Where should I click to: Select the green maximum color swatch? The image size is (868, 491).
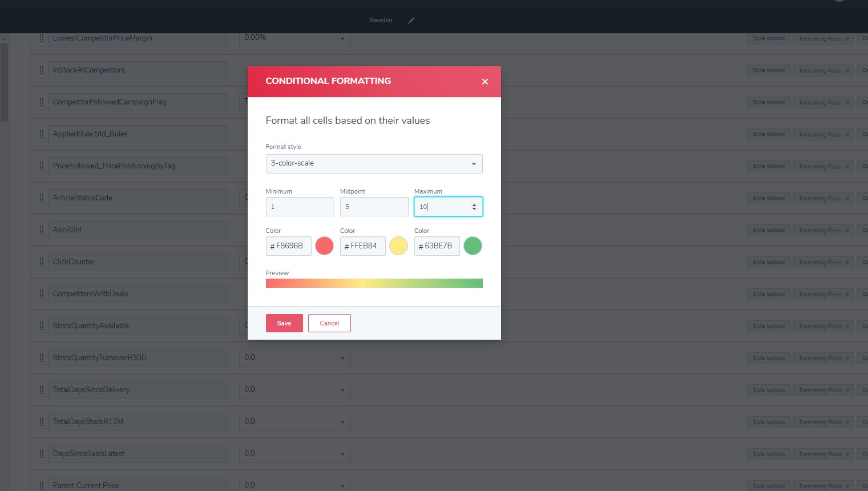[x=473, y=246]
